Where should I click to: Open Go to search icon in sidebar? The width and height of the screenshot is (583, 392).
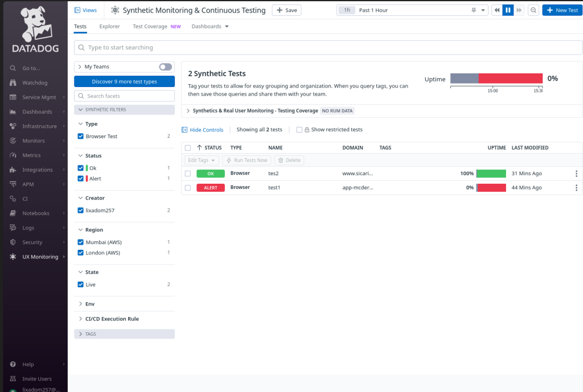click(13, 68)
